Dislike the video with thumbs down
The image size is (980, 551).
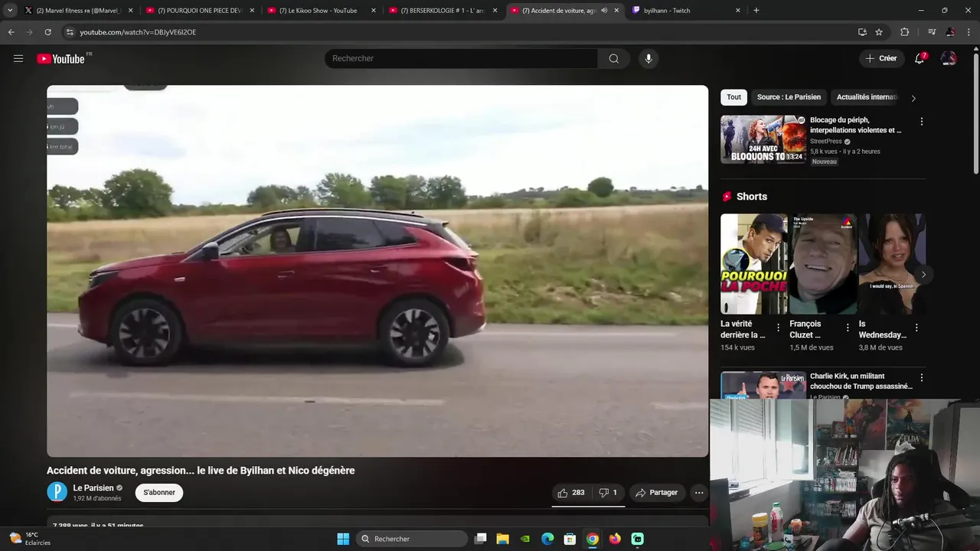tap(608, 493)
